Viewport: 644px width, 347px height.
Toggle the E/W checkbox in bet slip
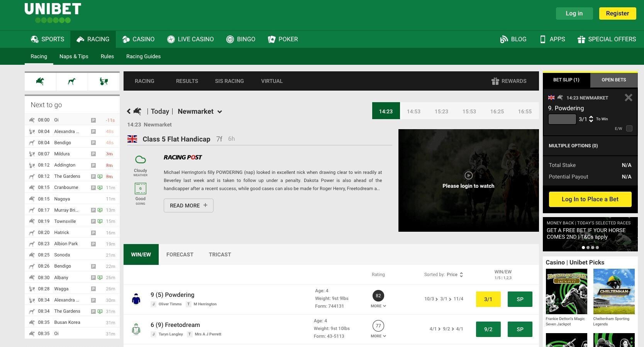coord(629,128)
